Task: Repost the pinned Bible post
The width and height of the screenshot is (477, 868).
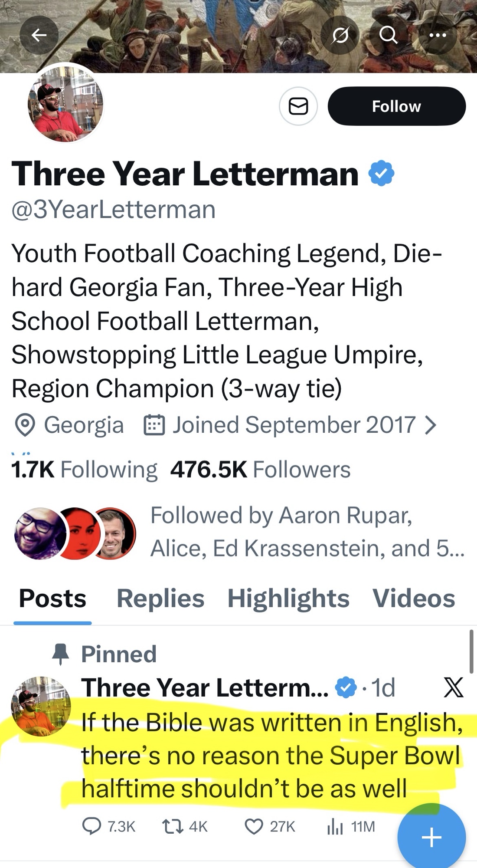Action: [x=169, y=826]
